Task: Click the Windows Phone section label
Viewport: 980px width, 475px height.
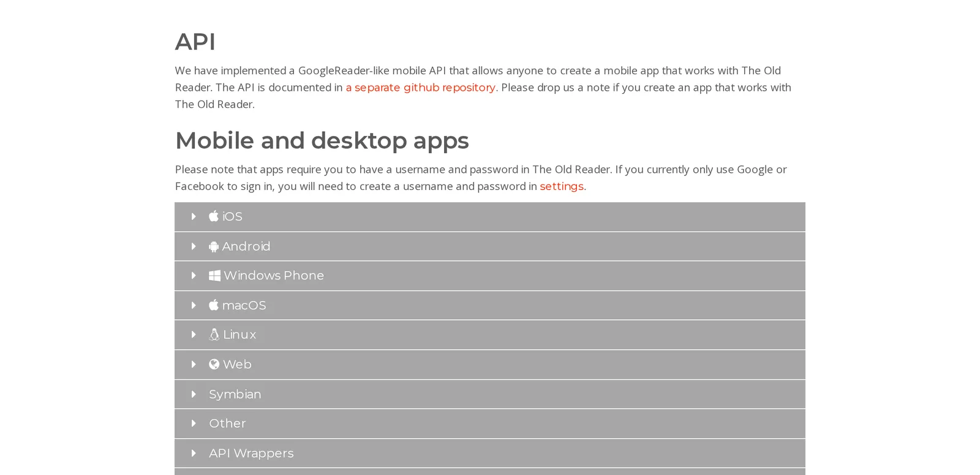Action: (x=274, y=276)
